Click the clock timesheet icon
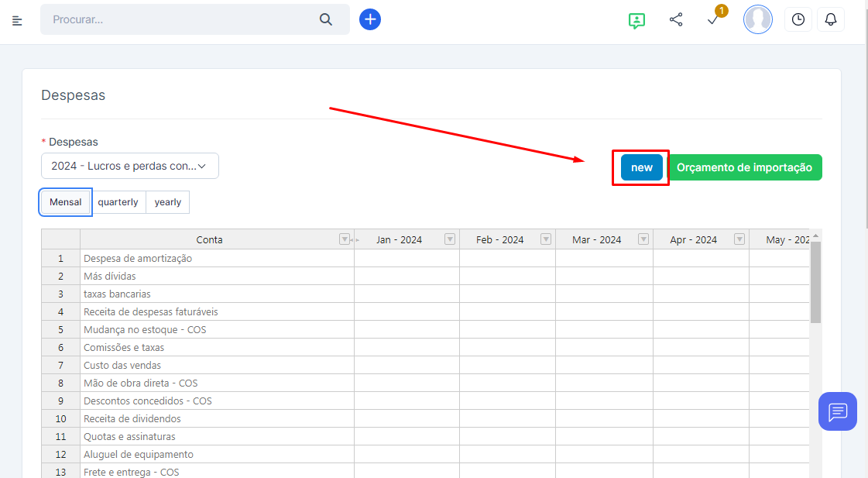The height and width of the screenshot is (478, 868). [798, 19]
